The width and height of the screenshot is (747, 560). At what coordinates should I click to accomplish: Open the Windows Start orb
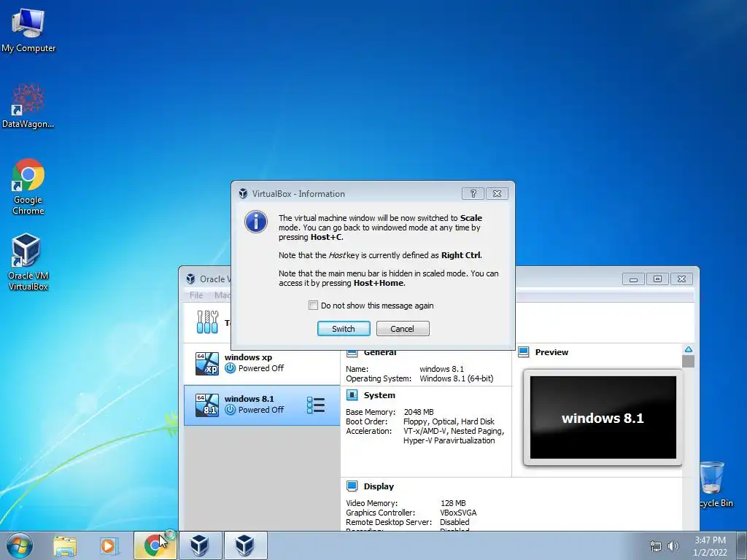pyautogui.click(x=19, y=545)
